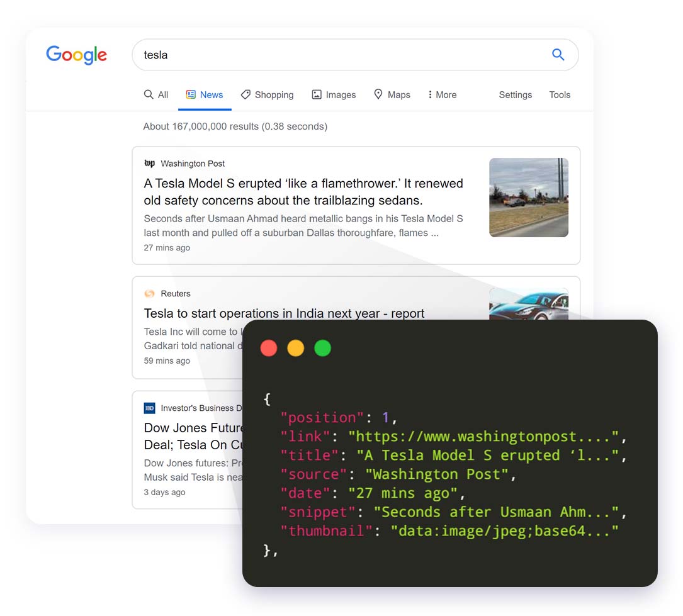Select the Images tab
The image size is (683, 616).
(334, 95)
